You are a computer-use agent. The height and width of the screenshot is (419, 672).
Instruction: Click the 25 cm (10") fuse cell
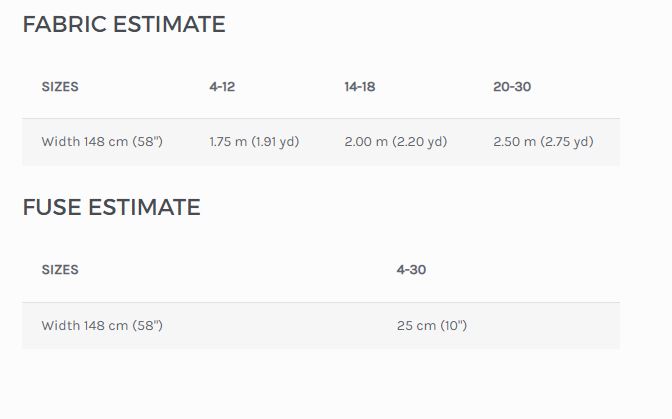point(432,326)
